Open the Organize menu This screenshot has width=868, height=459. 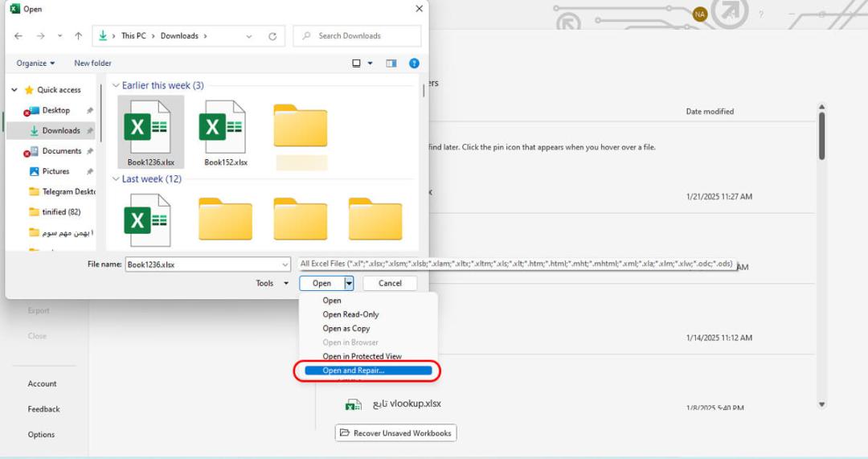click(35, 64)
